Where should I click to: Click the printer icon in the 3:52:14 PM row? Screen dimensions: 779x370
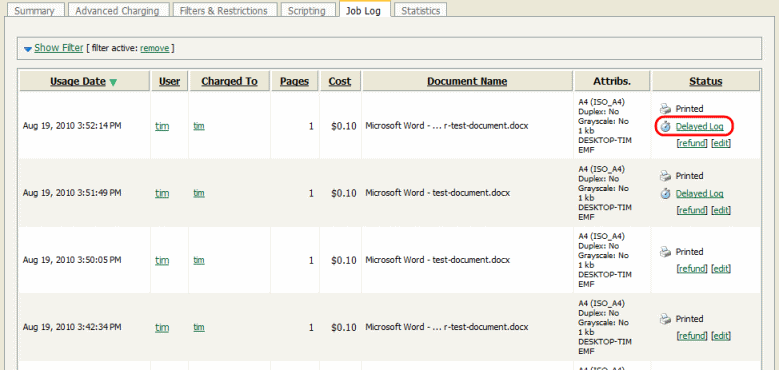[665, 109]
